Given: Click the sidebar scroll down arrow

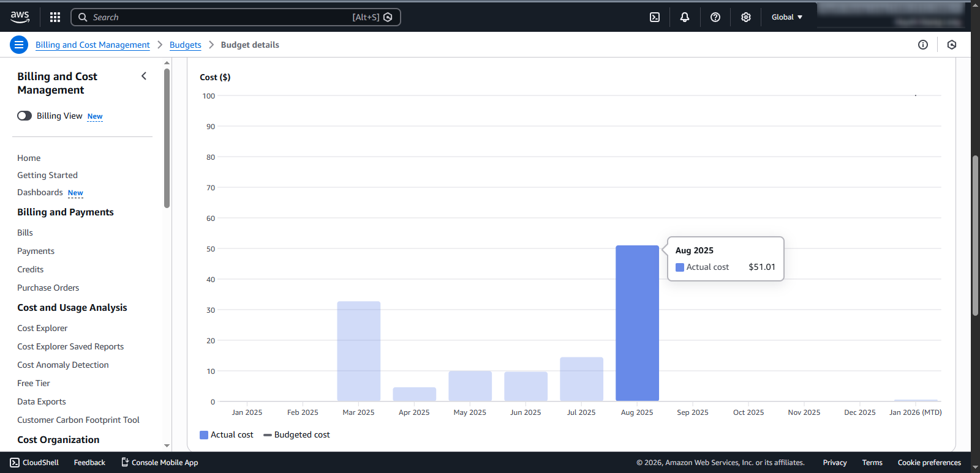Looking at the screenshot, I should click(167, 446).
